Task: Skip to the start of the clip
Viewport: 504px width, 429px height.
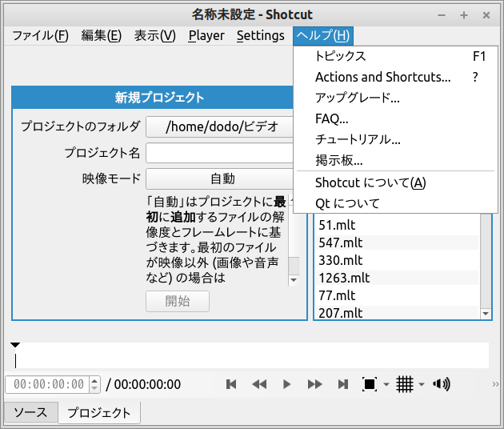Action: click(x=231, y=384)
